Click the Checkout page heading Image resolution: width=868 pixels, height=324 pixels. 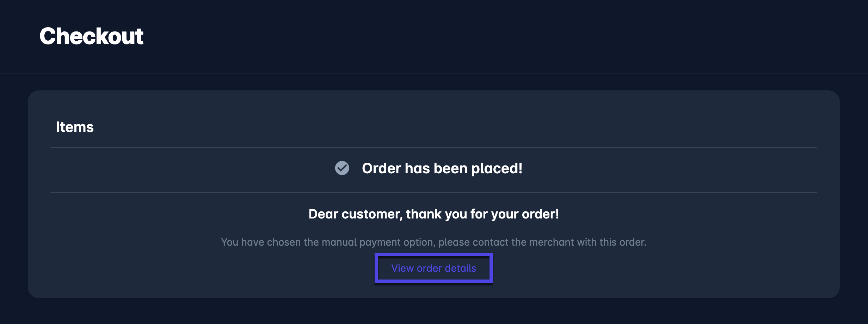[x=91, y=36]
